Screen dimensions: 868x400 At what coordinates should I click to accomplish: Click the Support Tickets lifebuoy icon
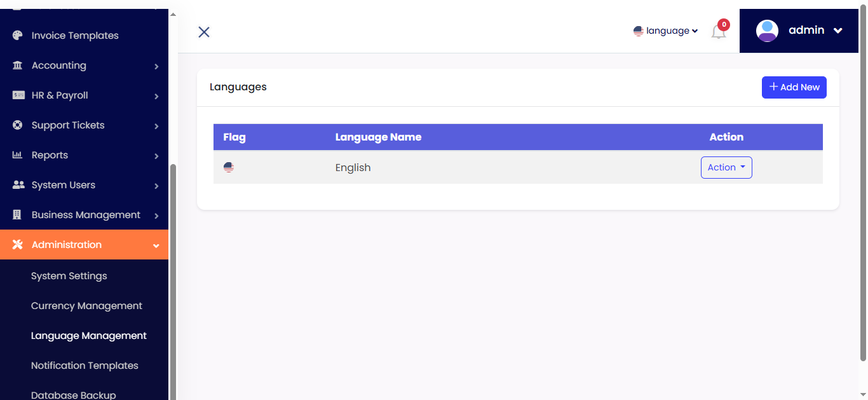pyautogui.click(x=18, y=125)
